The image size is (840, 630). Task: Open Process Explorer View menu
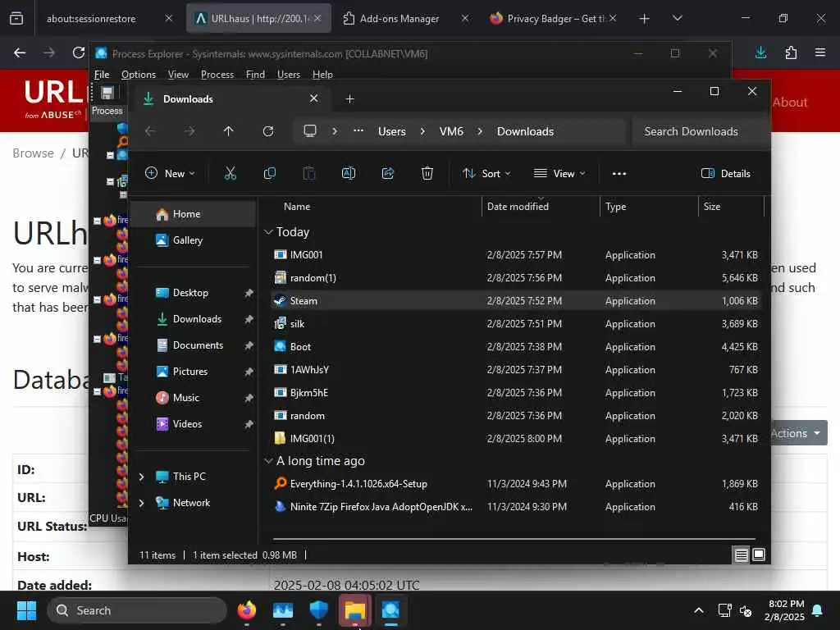(178, 75)
